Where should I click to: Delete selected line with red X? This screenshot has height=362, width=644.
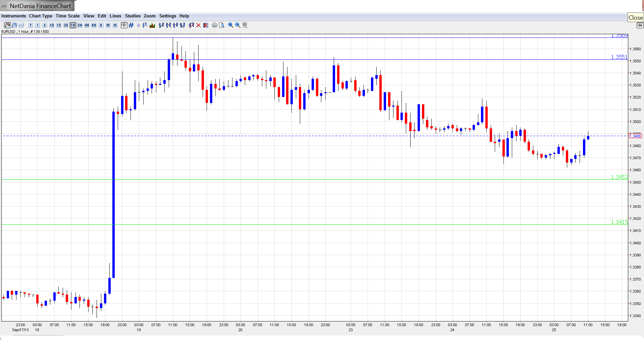pos(199,25)
